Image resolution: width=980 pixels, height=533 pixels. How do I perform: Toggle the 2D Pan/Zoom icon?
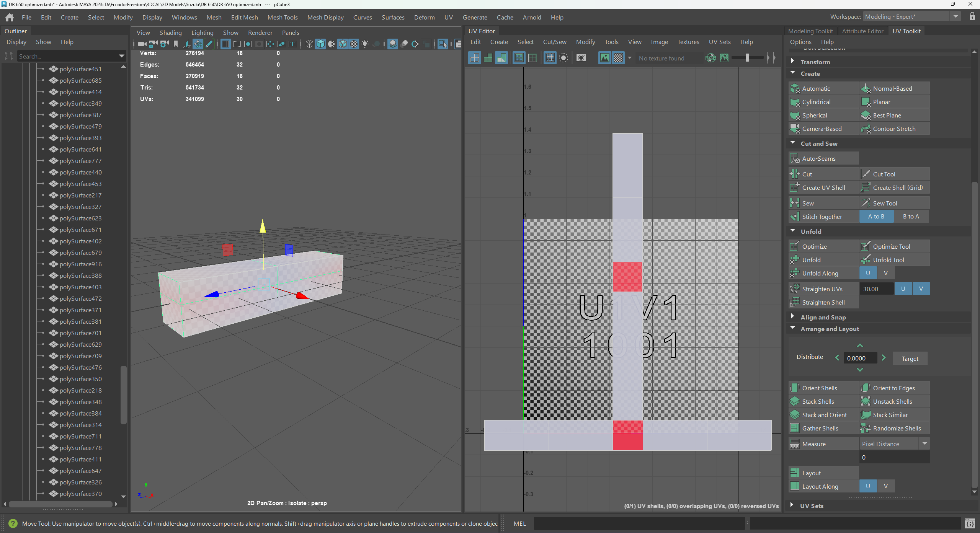click(198, 44)
